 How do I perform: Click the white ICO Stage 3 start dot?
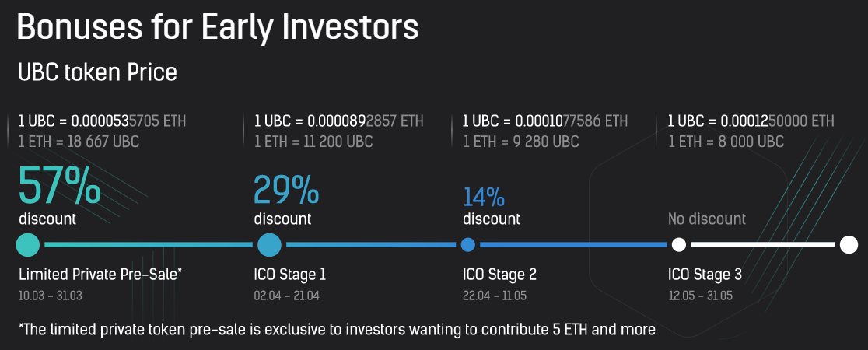(x=678, y=245)
